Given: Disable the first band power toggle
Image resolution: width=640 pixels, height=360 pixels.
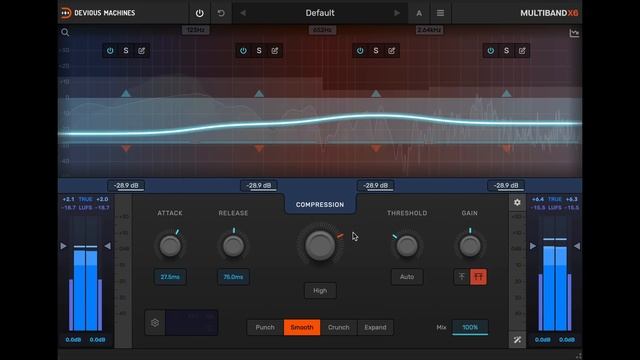Looking at the screenshot, I should tap(110, 51).
